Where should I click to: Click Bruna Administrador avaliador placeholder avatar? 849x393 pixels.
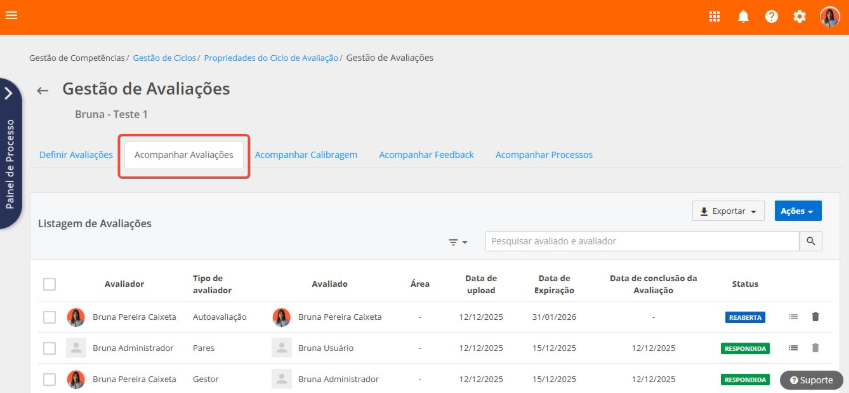(x=76, y=348)
